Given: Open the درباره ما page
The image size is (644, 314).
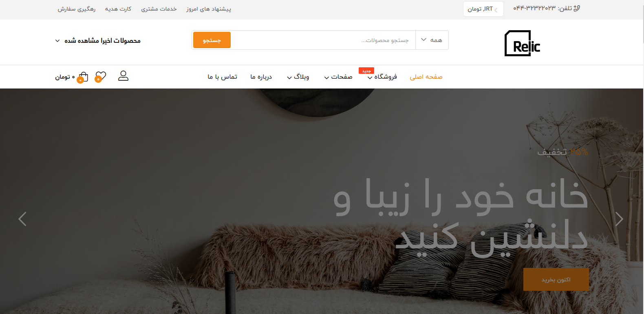Looking at the screenshot, I should [261, 77].
